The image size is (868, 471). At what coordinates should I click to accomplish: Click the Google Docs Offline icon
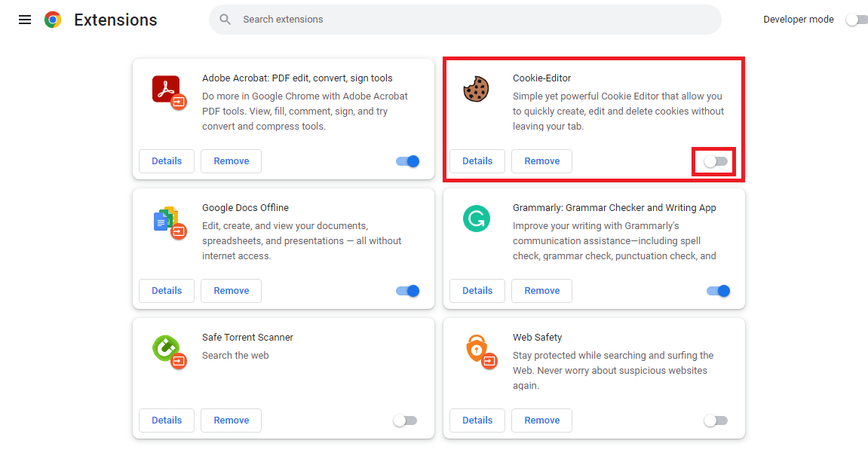(169, 222)
